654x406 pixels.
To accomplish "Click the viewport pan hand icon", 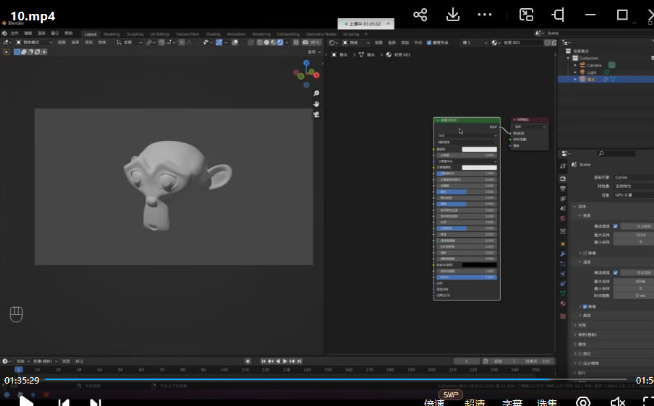I will tap(316, 103).
